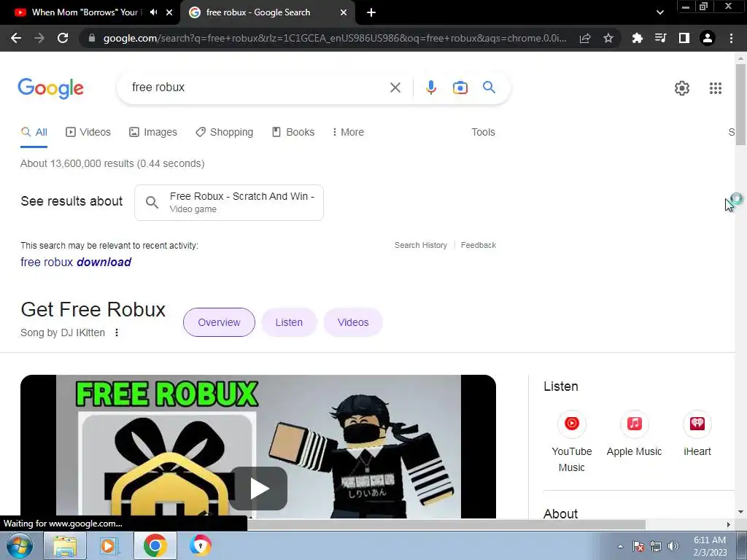This screenshot has width=747, height=560.
Task: Open free robux download suggestion
Action: [x=76, y=262]
